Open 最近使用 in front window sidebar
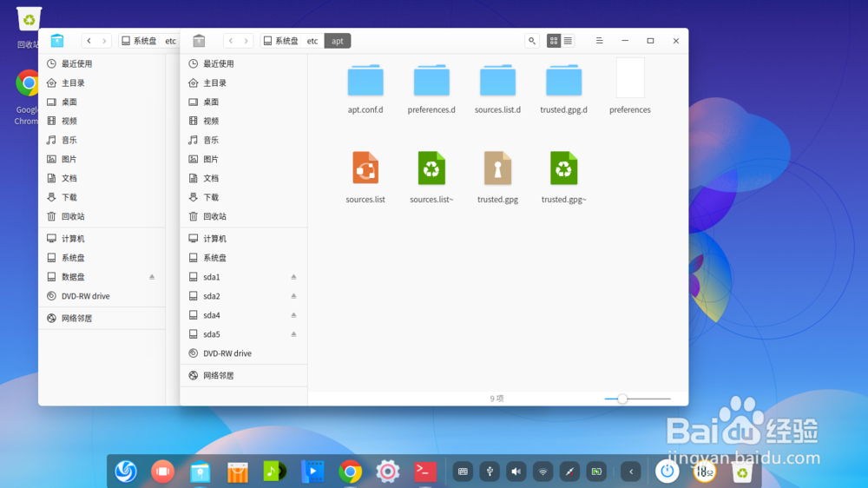This screenshot has width=868, height=488. (244, 63)
